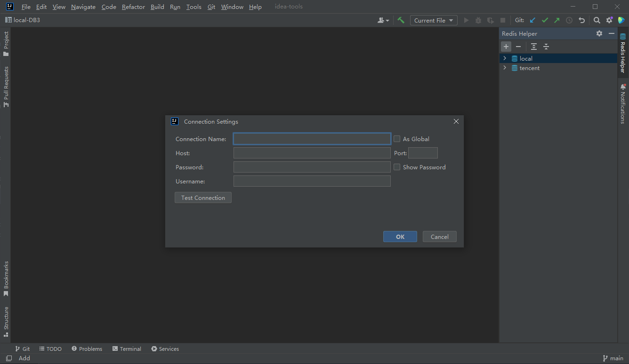
Task: Click into the Password input field
Action: click(x=312, y=167)
